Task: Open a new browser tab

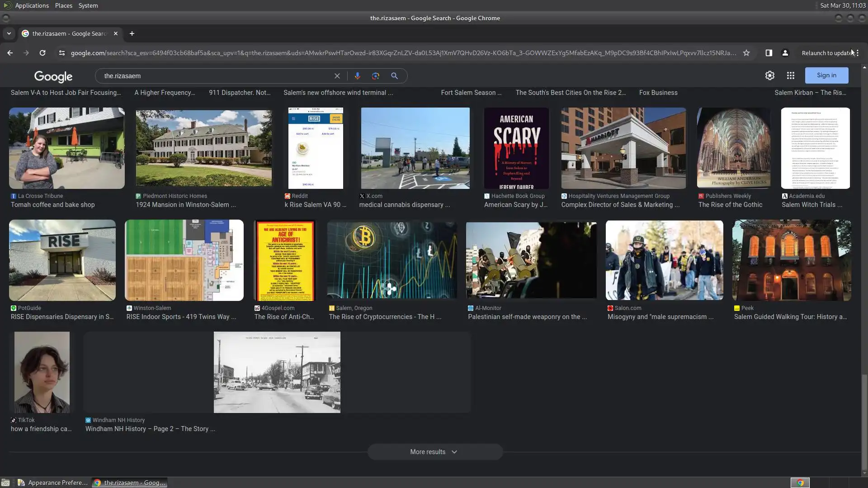Action: coord(132,33)
